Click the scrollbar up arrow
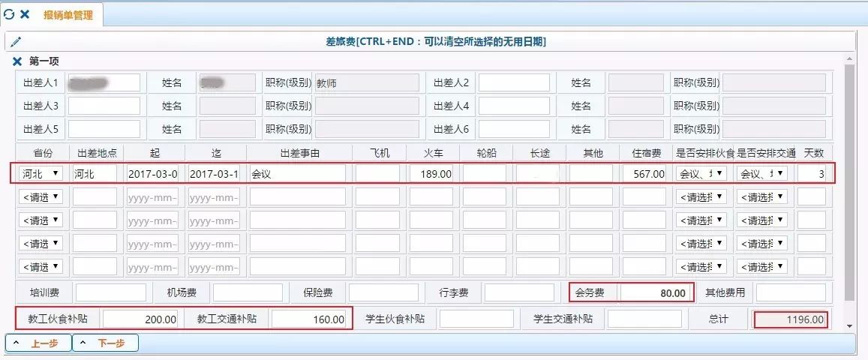Image resolution: width=868 pixels, height=360 pixels. point(850,58)
